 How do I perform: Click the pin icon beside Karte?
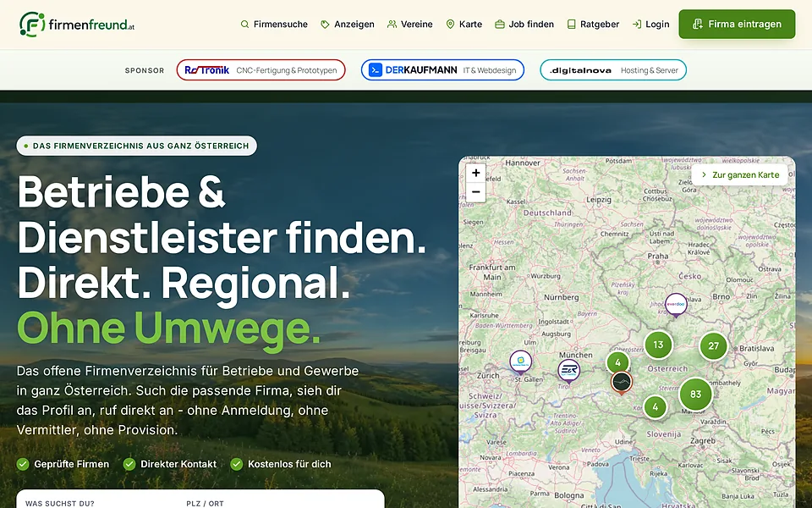click(451, 25)
